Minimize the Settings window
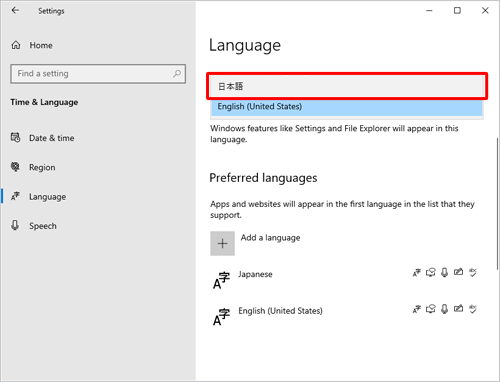 tap(429, 11)
